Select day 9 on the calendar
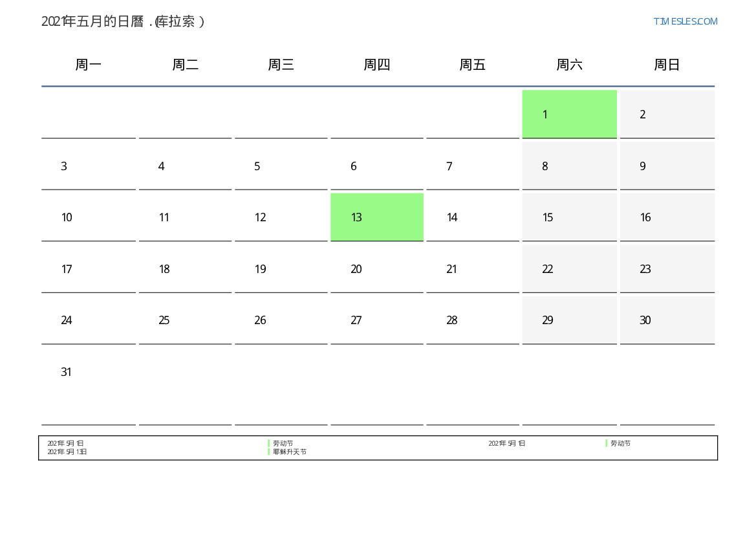 [x=667, y=166]
